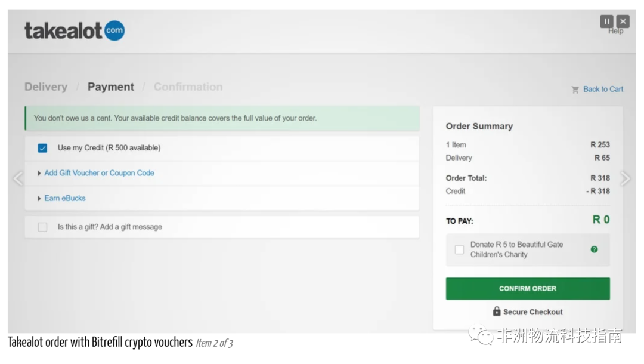Viewport: 644px width, 364px height.
Task: Enable Donate R 5 to charity checkbox
Action: [459, 249]
